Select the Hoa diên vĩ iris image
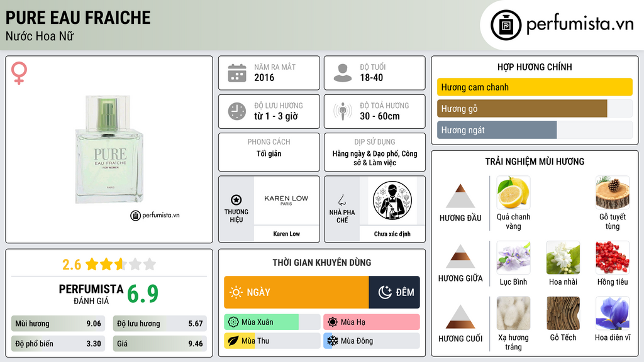 [x=613, y=313]
